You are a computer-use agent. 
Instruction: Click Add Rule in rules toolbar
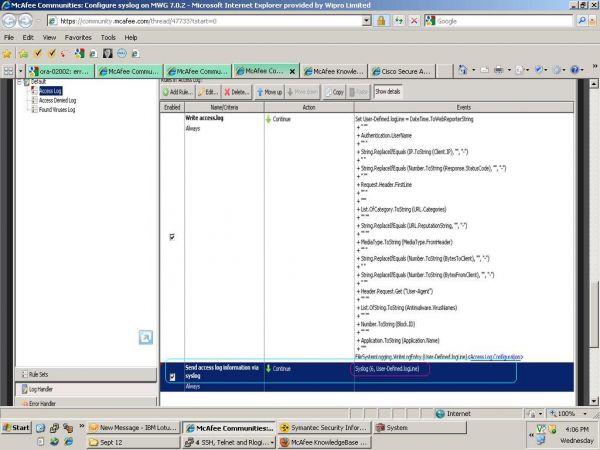tap(178, 92)
